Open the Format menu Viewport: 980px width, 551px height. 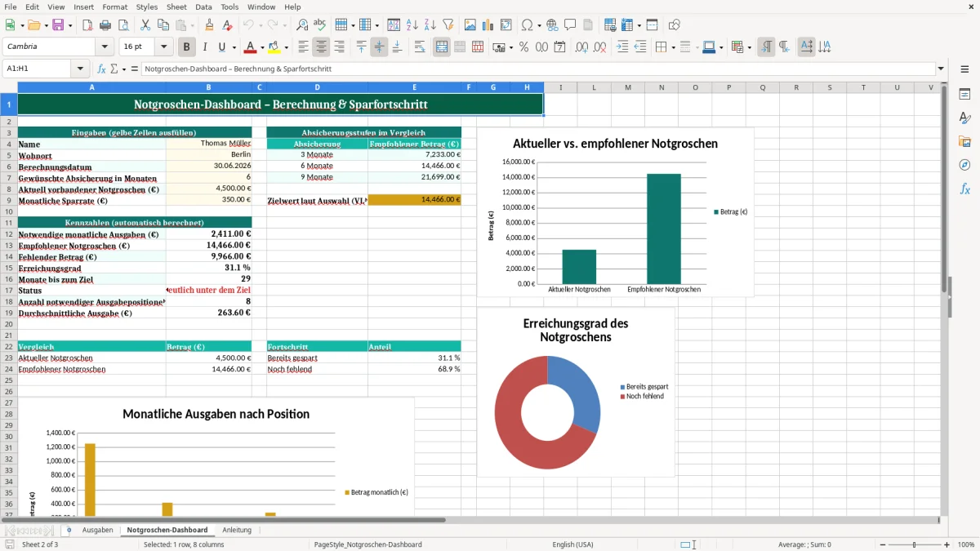pyautogui.click(x=114, y=7)
